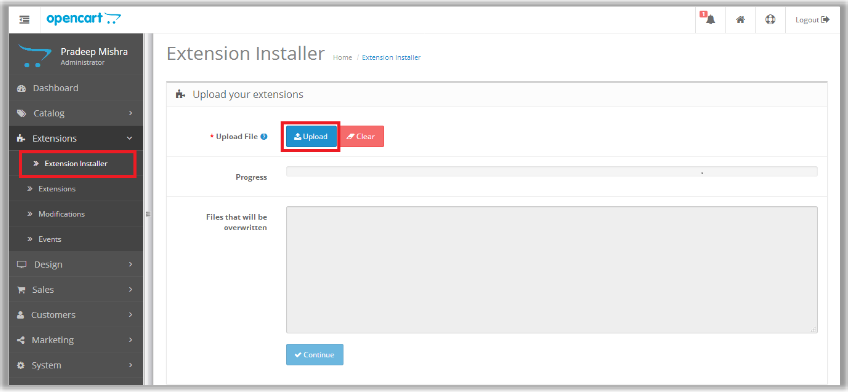Click the System gear icon

pyautogui.click(x=21, y=366)
